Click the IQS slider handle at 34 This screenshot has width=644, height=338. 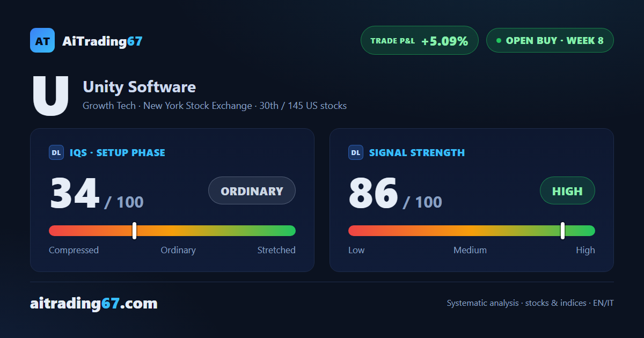tap(134, 231)
